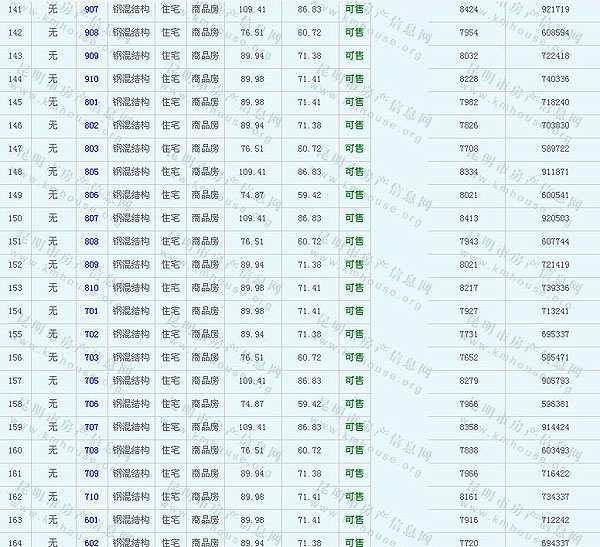600x547 pixels.
Task: Open room 907 link
Action: tap(91, 9)
